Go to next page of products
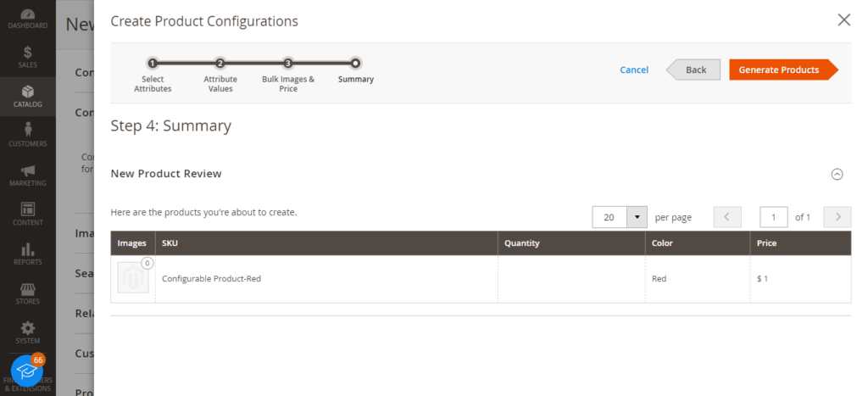This screenshot has height=396, width=868. tap(837, 217)
